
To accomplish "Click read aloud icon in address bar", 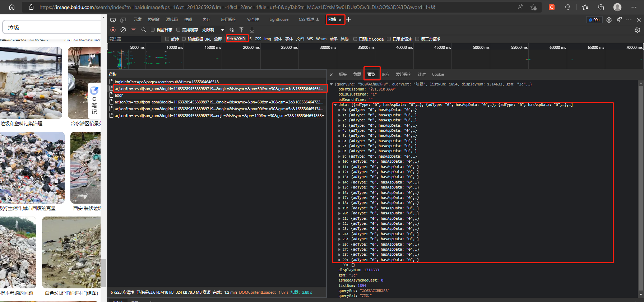I will click(520, 7).
